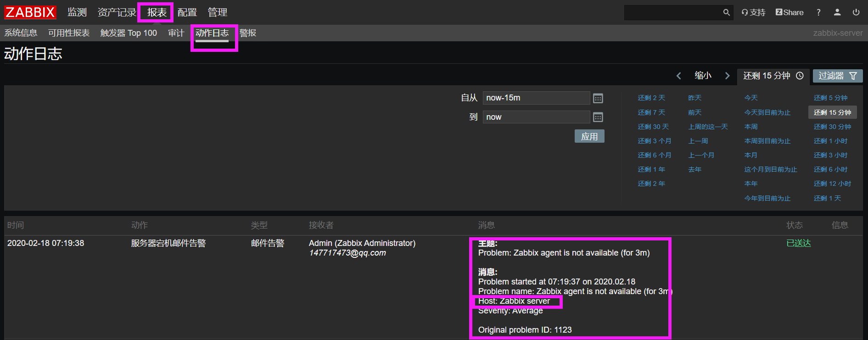Image resolution: width=868 pixels, height=340 pixels.
Task: Go to 警报 submenu
Action: tap(248, 33)
